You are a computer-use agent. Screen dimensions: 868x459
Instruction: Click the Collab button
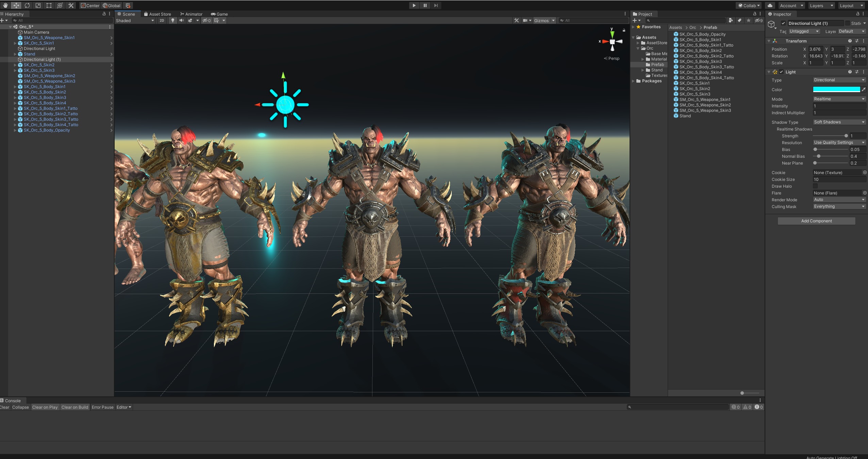click(x=749, y=5)
